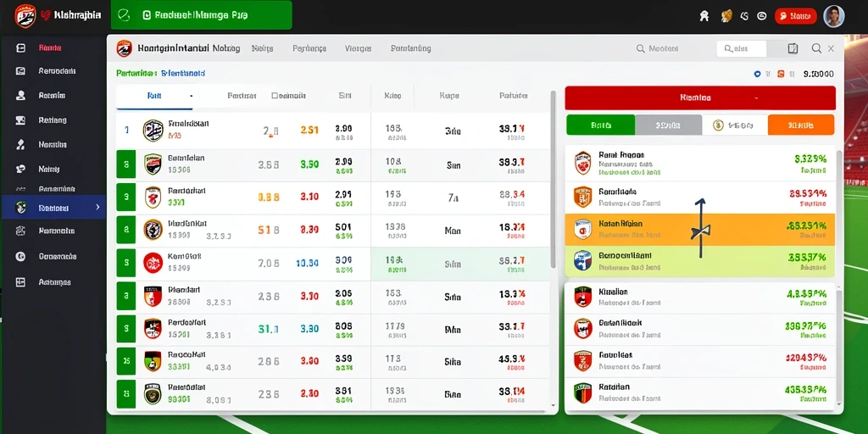Select the highlighted sidebar item with football icon
868x434 pixels.
(53, 208)
